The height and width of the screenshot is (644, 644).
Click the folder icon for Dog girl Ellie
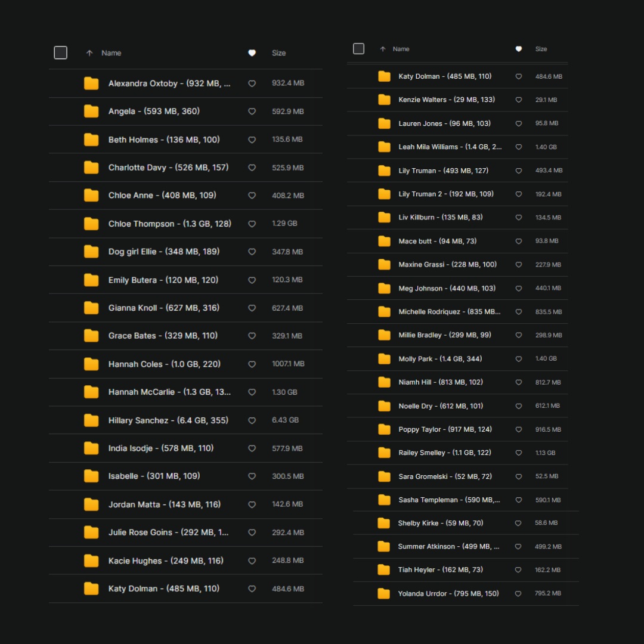(91, 252)
